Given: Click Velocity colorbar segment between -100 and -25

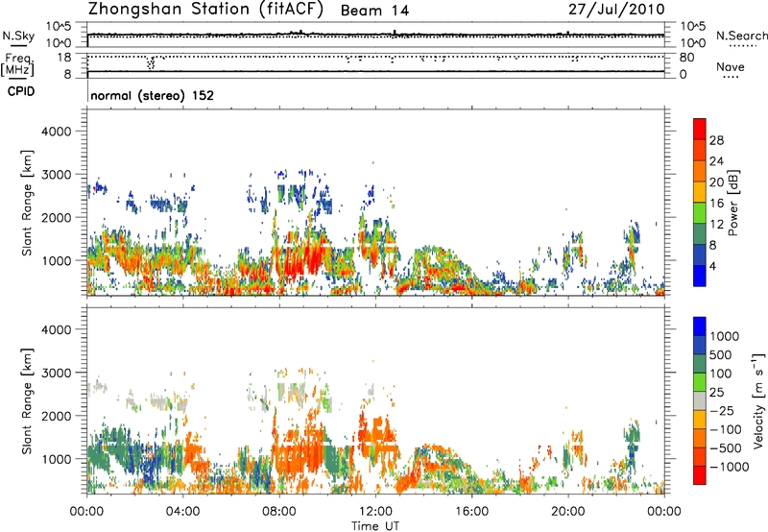Looking at the screenshot, I should click(700, 420).
